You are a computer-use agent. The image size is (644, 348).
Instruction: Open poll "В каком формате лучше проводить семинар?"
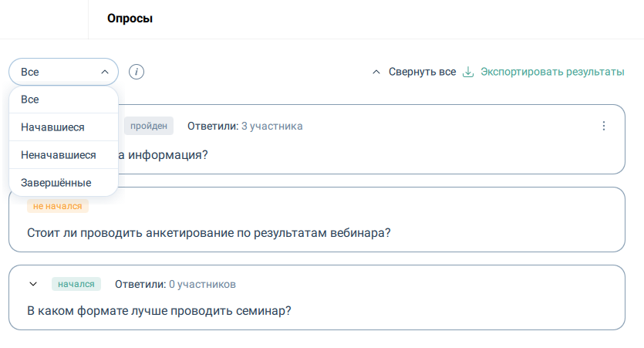click(x=159, y=311)
